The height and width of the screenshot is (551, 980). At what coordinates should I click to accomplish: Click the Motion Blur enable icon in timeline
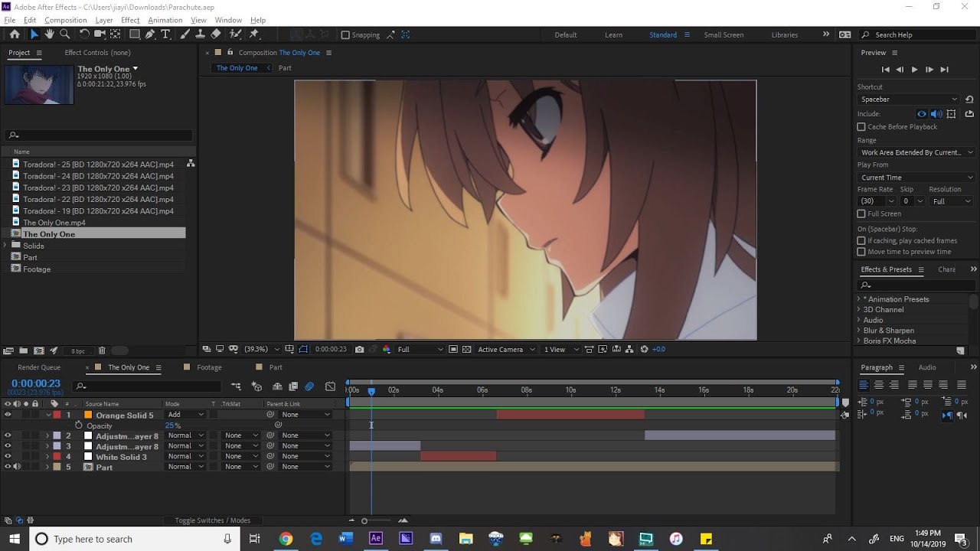(x=309, y=386)
